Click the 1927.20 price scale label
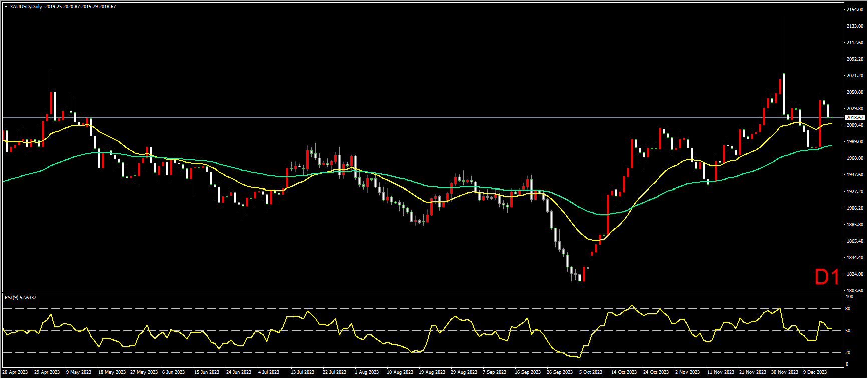 pyautogui.click(x=855, y=192)
